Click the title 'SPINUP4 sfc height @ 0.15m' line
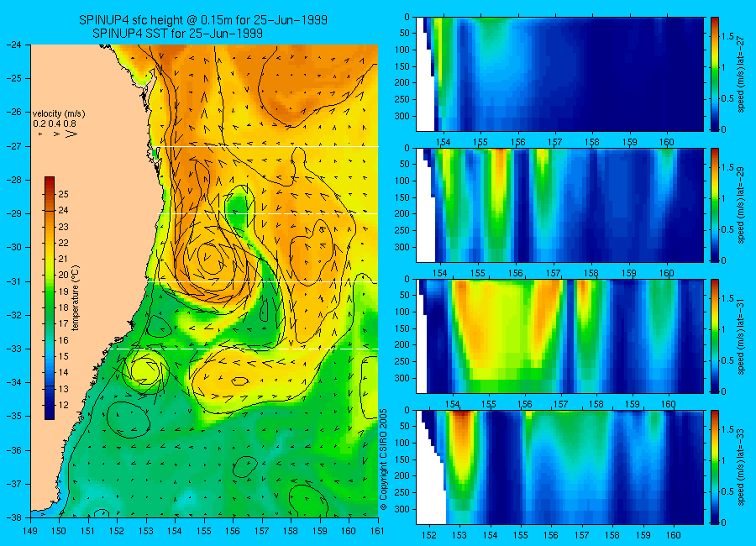 (203, 20)
